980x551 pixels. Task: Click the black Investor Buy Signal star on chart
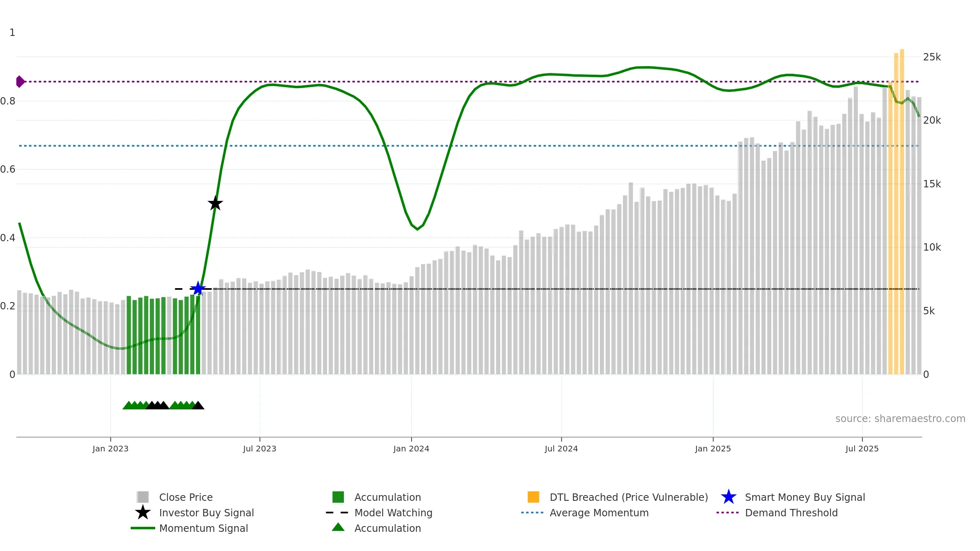pyautogui.click(x=215, y=203)
